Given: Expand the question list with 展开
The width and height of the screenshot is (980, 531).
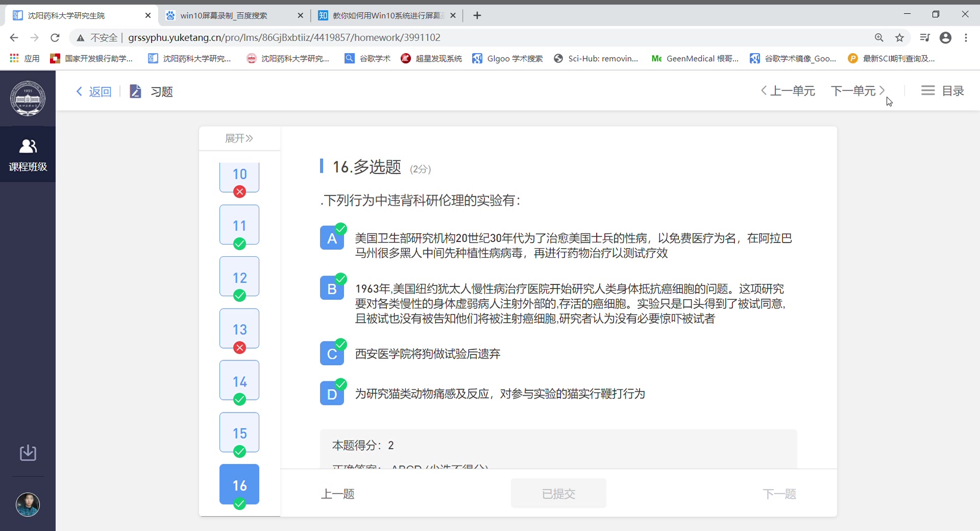Looking at the screenshot, I should pyautogui.click(x=239, y=138).
